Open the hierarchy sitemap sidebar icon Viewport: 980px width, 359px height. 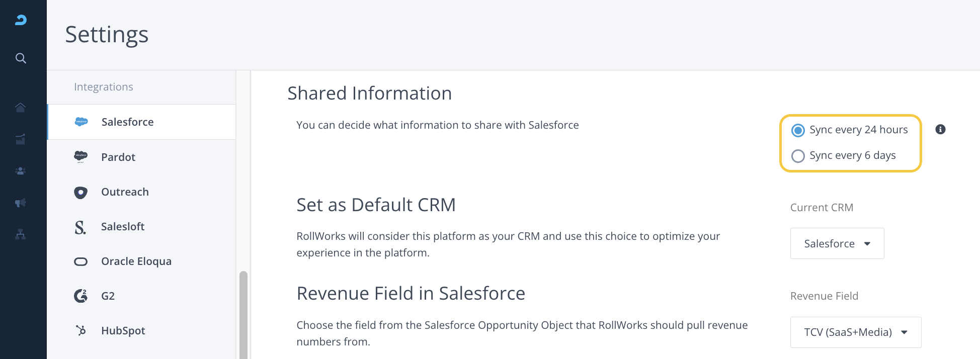click(21, 234)
